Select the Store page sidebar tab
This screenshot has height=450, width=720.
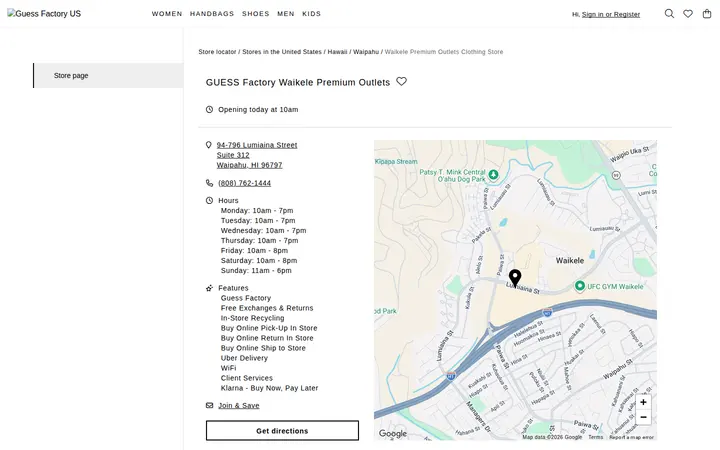pyautogui.click(x=108, y=75)
